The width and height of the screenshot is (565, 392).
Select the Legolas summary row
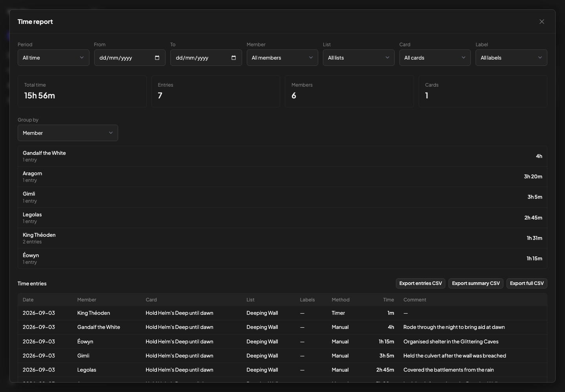point(282,218)
